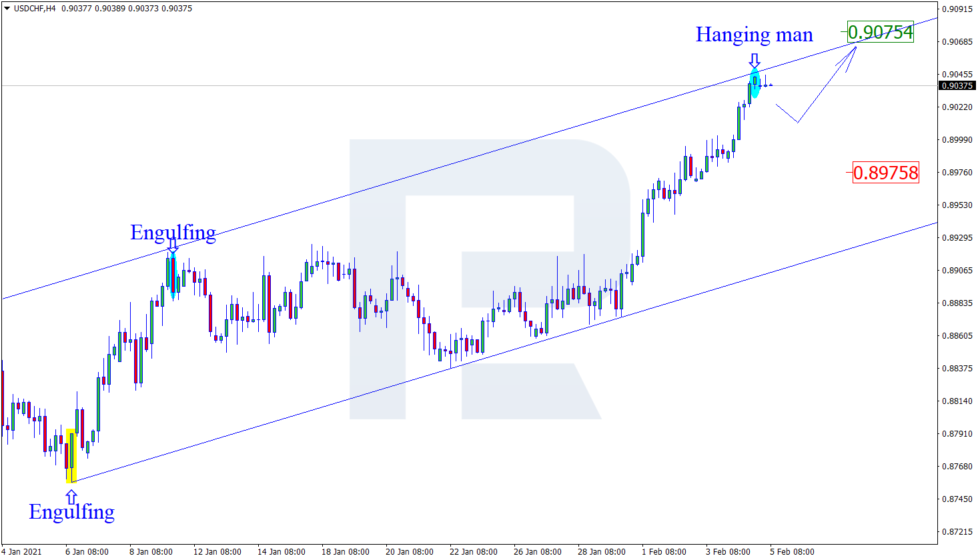
Task: Click the 0.87910 value on price scale
Action: click(x=957, y=434)
